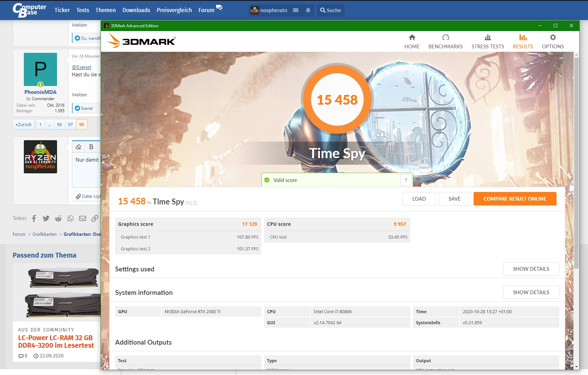Click Melden link at top post
Viewport: 588px width, 375px height.
[x=80, y=25]
